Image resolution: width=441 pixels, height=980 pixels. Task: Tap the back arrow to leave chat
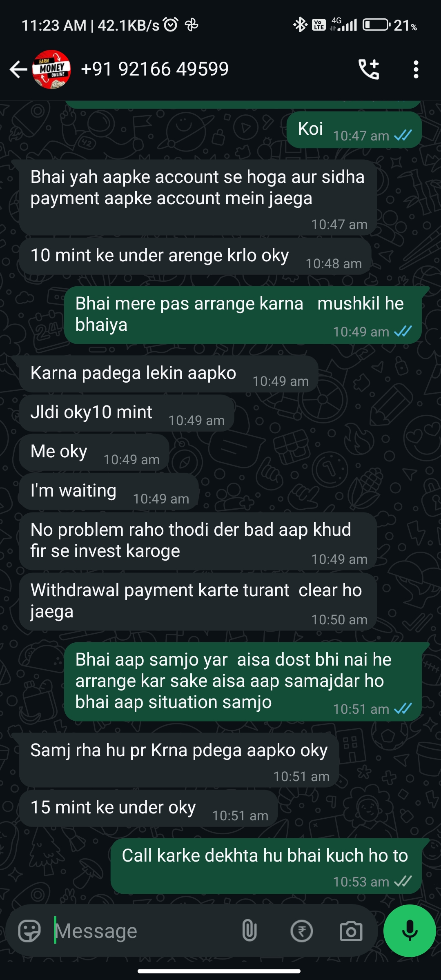[18, 69]
